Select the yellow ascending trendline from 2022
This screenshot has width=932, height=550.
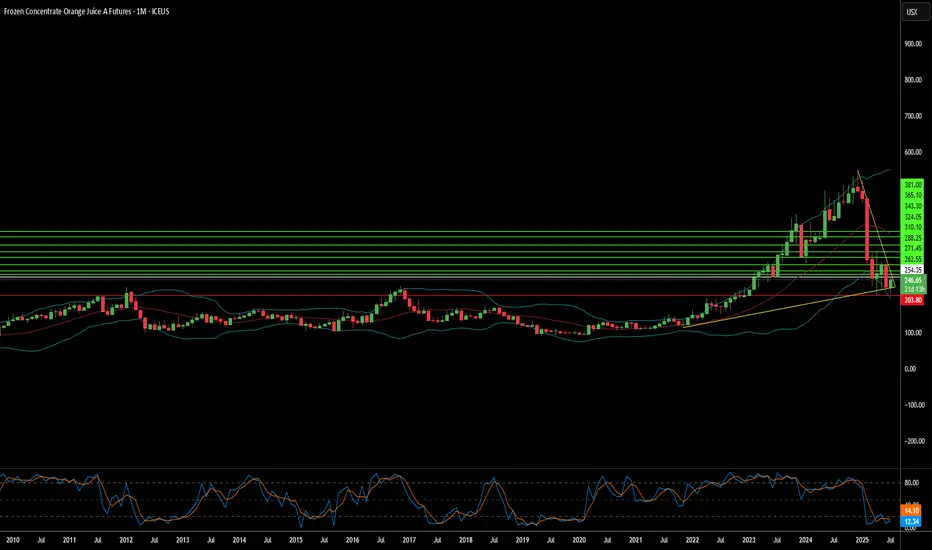point(785,309)
